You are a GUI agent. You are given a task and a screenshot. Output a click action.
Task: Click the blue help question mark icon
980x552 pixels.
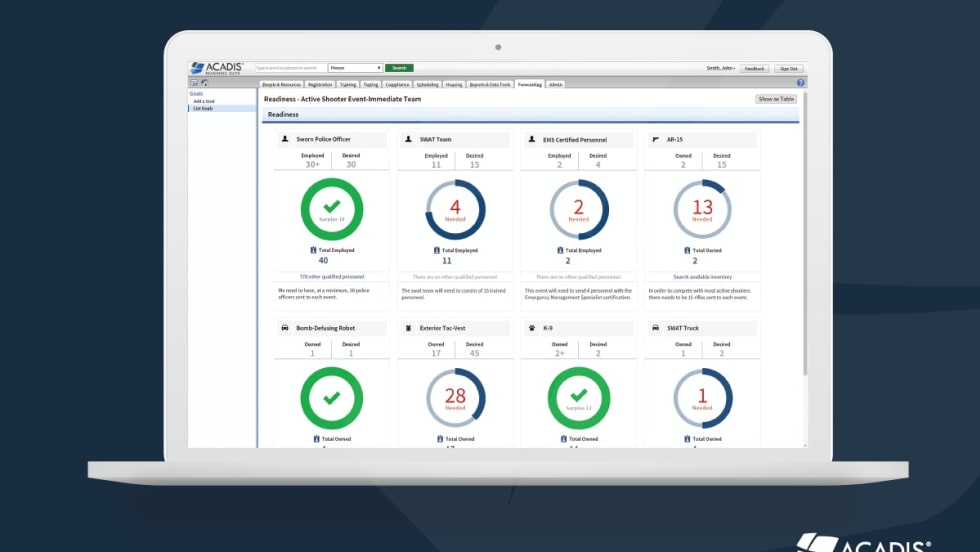pos(800,83)
